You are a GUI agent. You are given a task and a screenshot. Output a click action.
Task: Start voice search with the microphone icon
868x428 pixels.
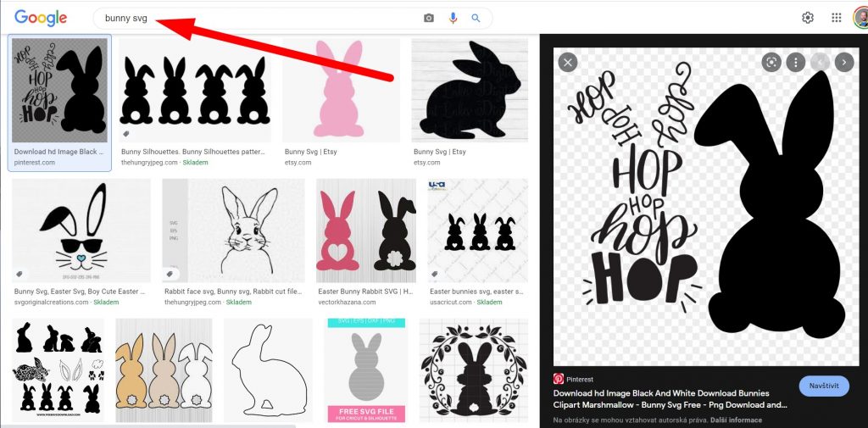[x=453, y=18]
